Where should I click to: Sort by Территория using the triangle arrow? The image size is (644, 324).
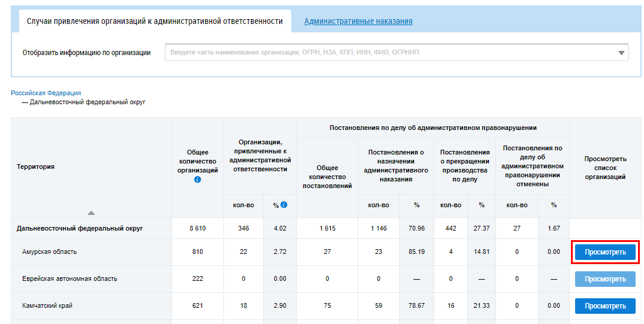pos(91,213)
